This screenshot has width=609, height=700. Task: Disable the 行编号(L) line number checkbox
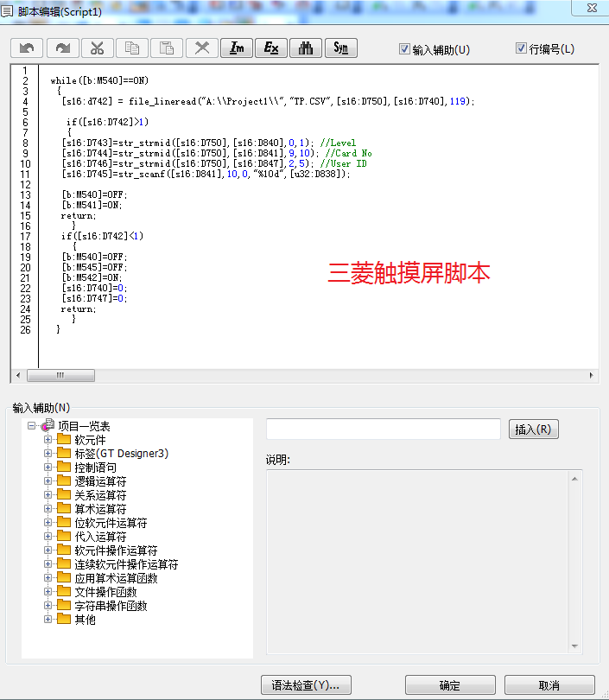[521, 48]
